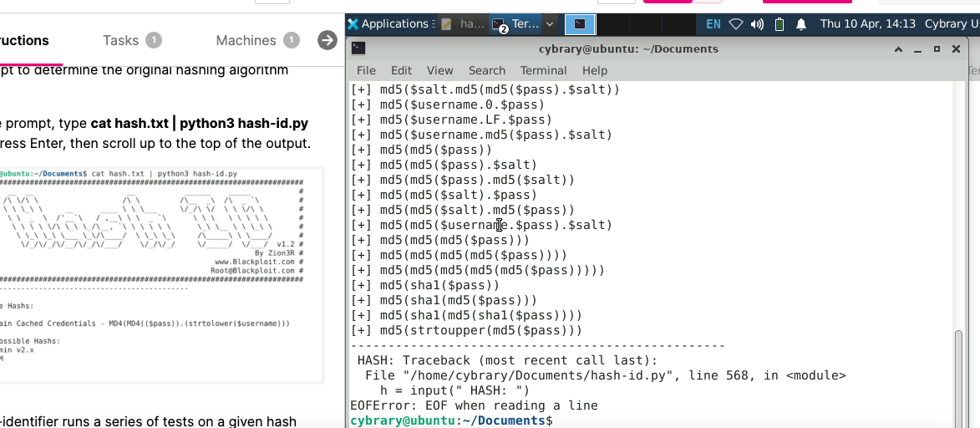Open the Applications menu in the top panel
This screenshot has width=980, height=428.
pos(388,24)
